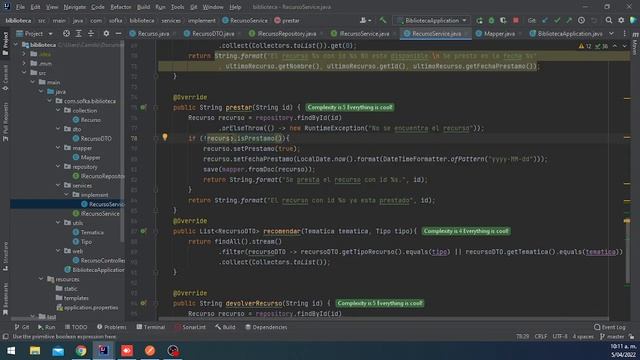Viewport: 640px width, 360px height.
Task: Click the editor vertical scrollbar thumb
Action: pyautogui.click(x=628, y=252)
